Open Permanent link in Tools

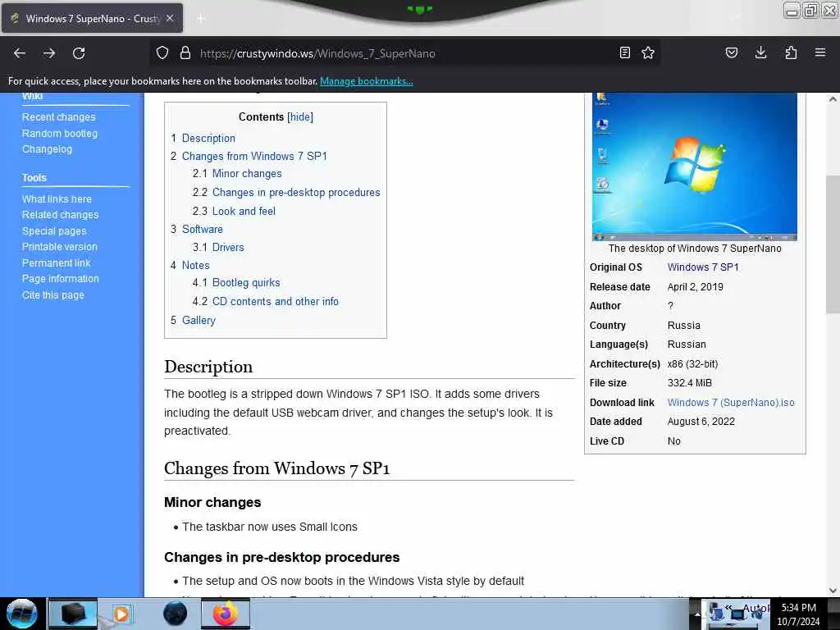pos(57,263)
